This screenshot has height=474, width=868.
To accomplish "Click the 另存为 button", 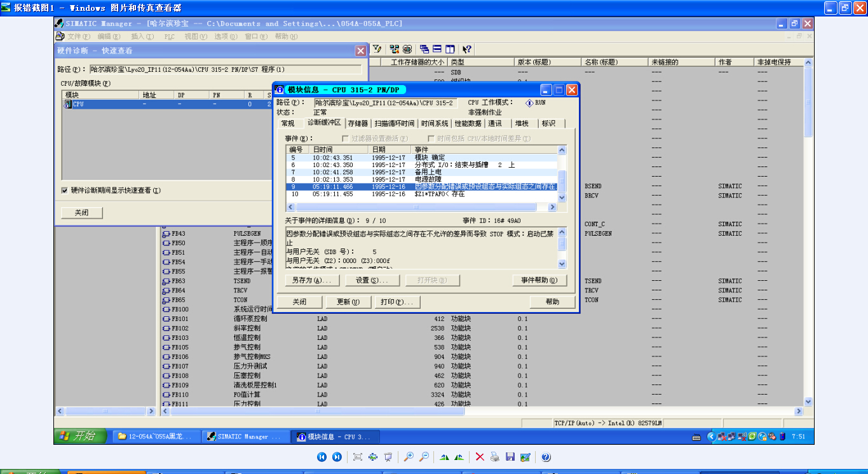I will (x=311, y=280).
